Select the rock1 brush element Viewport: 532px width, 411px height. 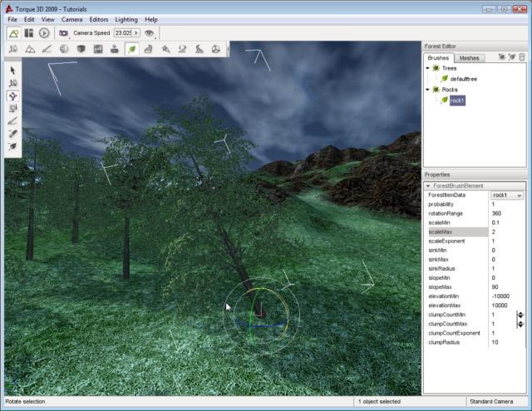[x=457, y=100]
